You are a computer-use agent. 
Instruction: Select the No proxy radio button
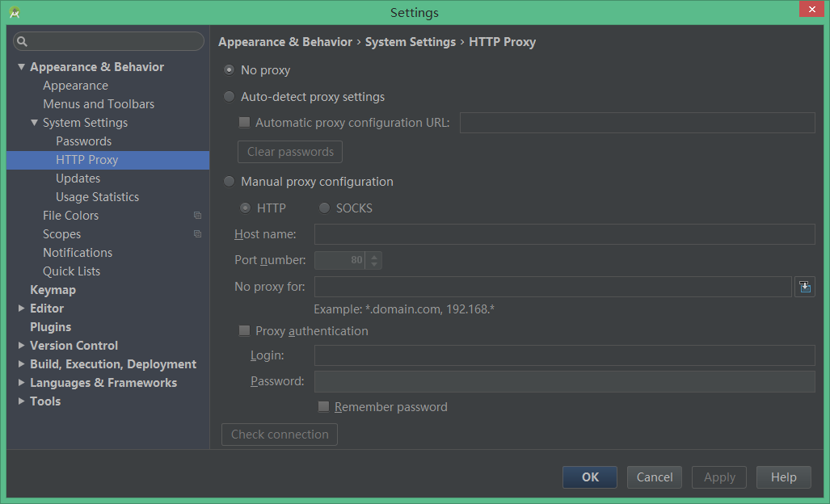pos(230,70)
